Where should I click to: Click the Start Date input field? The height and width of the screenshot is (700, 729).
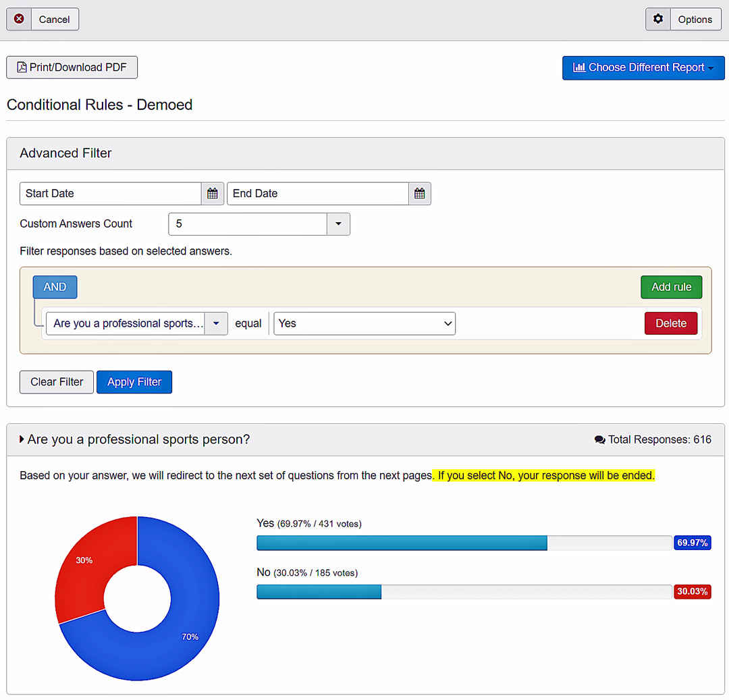pyautogui.click(x=111, y=193)
